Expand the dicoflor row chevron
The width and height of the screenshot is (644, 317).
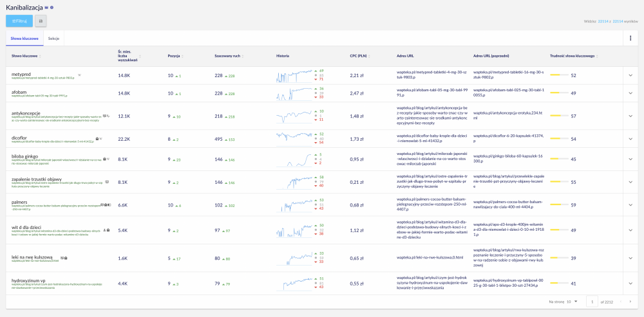(x=630, y=138)
